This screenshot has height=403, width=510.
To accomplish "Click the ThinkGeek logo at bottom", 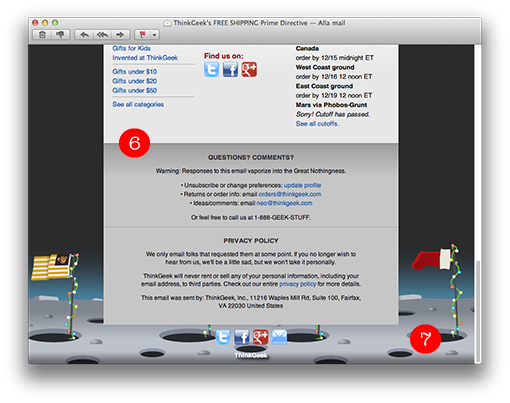I will click(251, 355).
